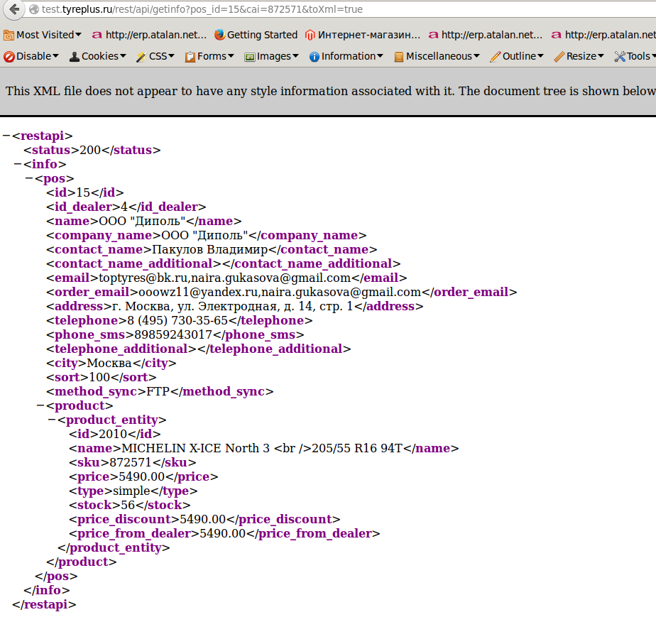The image size is (656, 644).
Task: Click the id_dealer value 4
Action: click(x=124, y=207)
